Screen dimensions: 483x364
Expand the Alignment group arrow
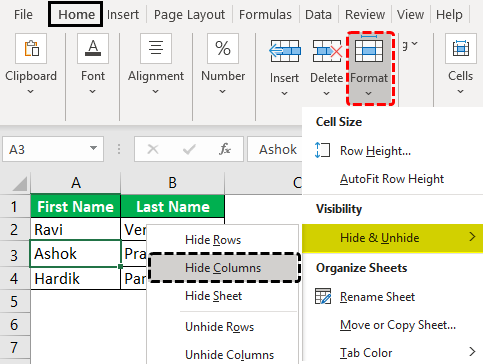pyautogui.click(x=155, y=91)
